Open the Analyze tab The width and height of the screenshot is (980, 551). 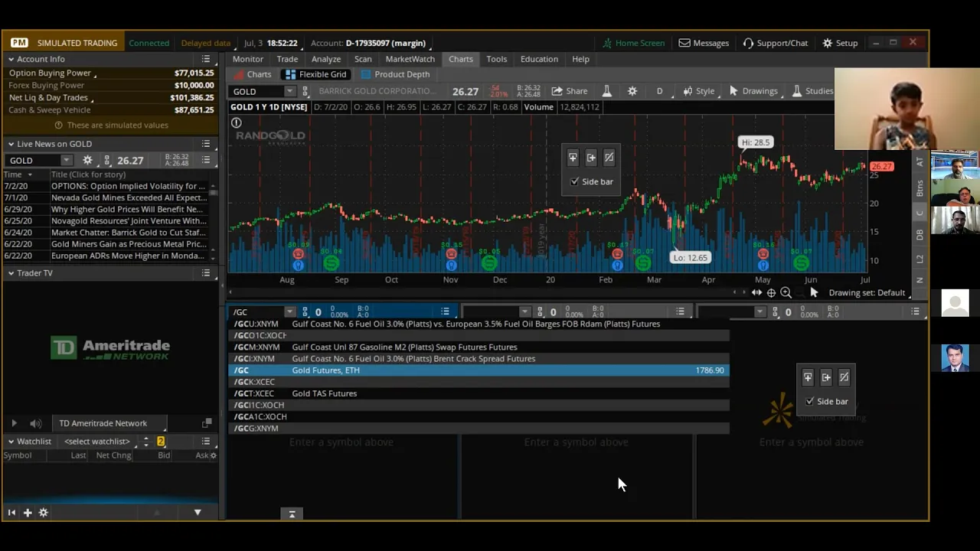[326, 59]
